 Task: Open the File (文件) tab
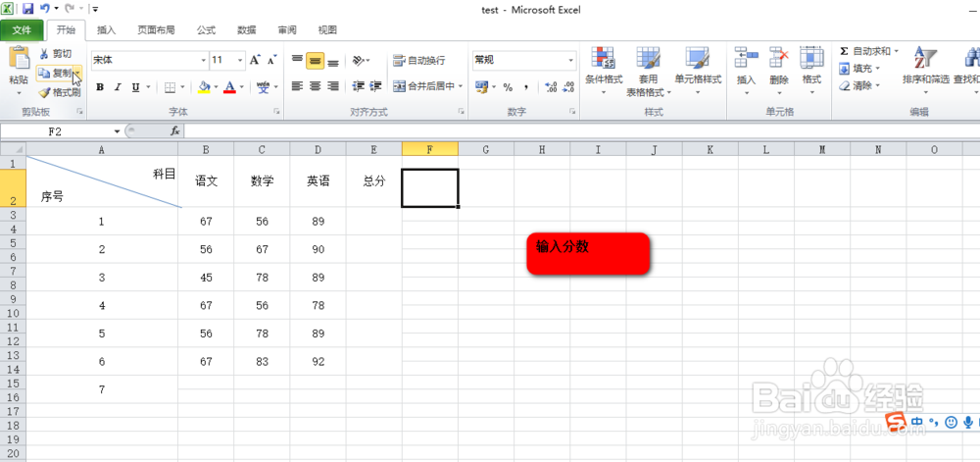pos(22,30)
